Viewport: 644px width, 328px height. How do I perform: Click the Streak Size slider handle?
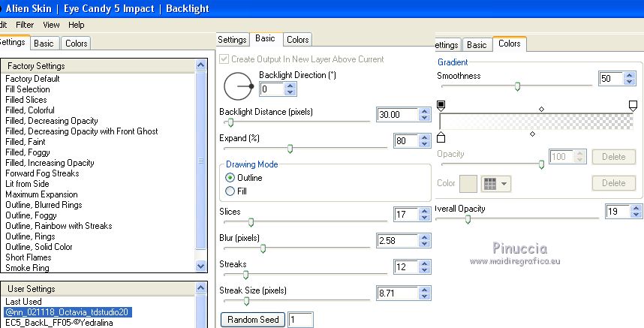(246, 301)
